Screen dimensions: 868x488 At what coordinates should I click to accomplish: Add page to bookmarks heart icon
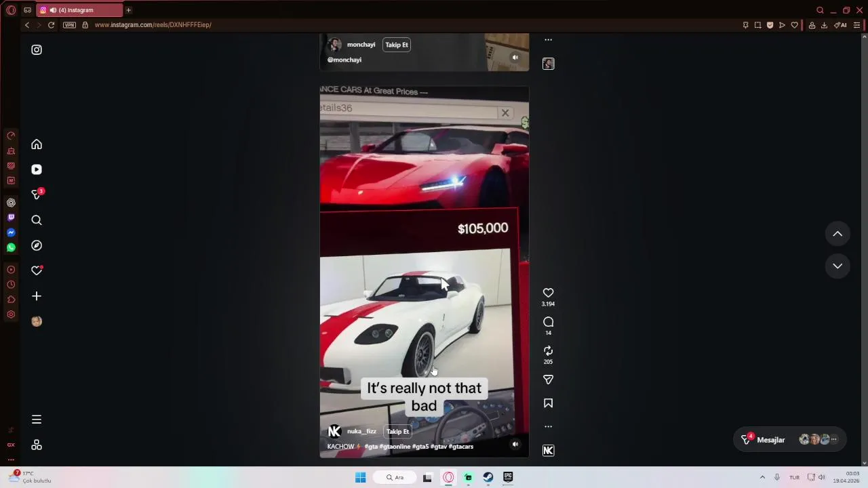[794, 25]
